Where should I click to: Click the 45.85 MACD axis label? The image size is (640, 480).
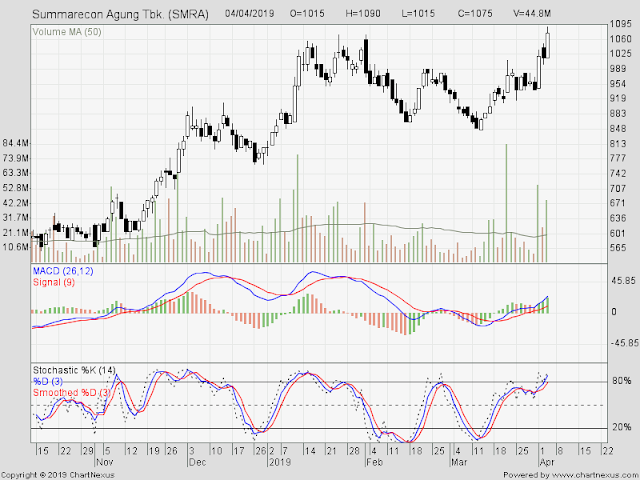(x=623, y=281)
